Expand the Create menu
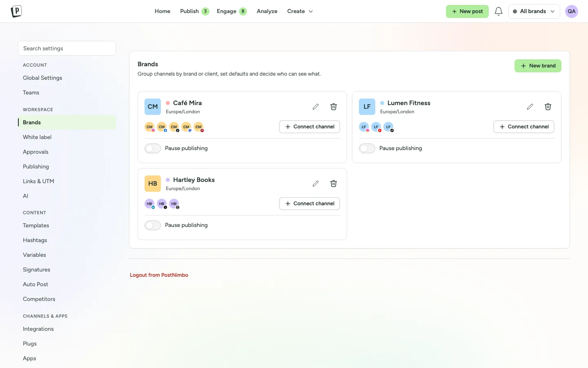Viewport: 588px width, 368px height. coord(300,11)
